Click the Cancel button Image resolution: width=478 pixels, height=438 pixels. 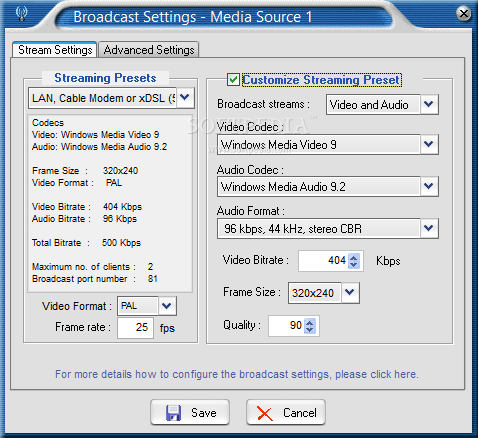[x=286, y=412]
